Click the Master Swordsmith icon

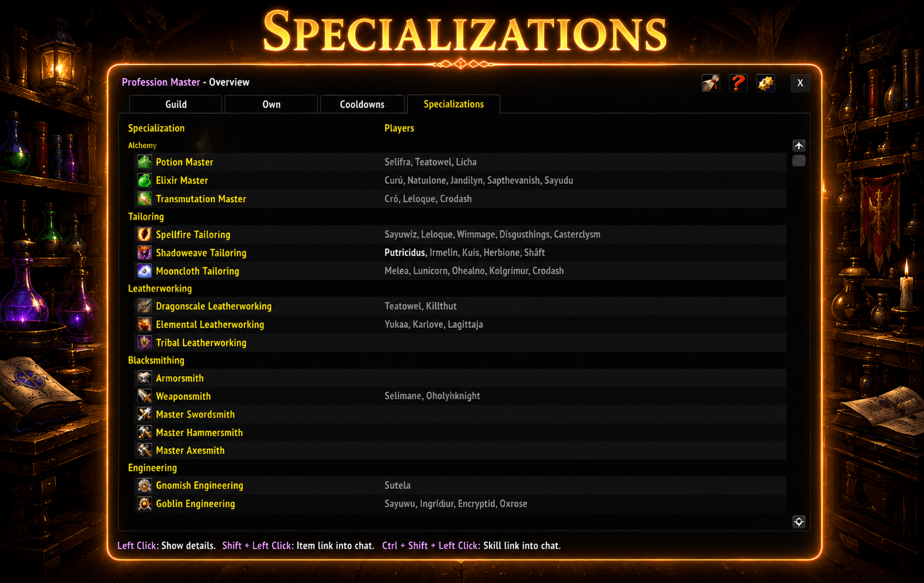tap(144, 414)
